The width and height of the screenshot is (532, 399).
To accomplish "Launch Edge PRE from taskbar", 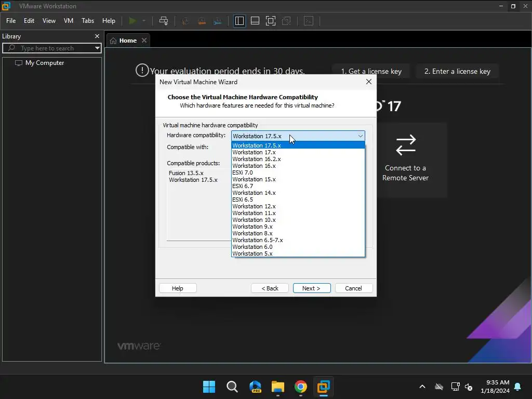I will 255,387.
